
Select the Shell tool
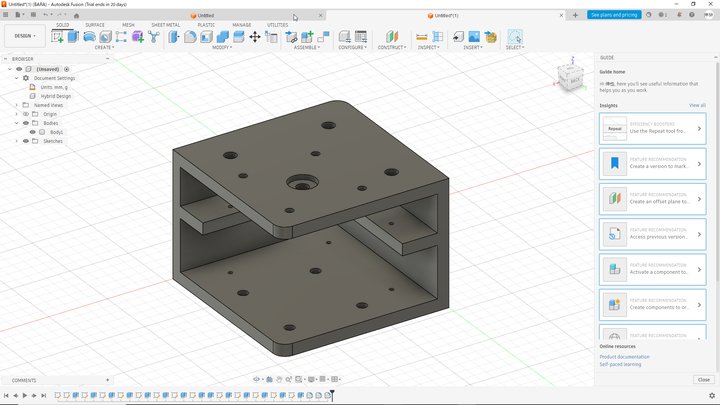click(206, 37)
